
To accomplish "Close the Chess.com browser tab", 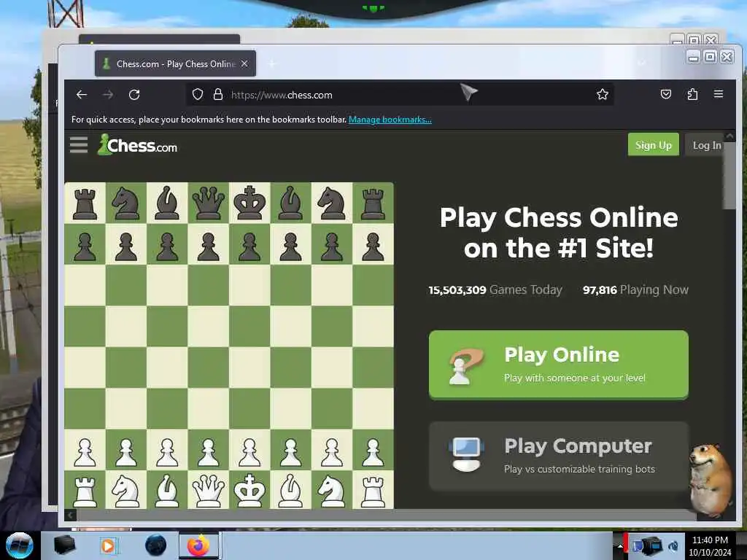I will point(244,63).
